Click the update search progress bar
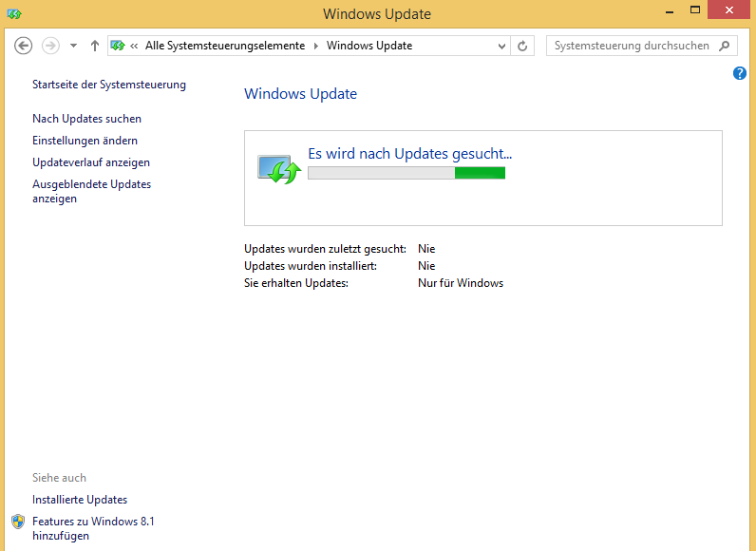 click(x=406, y=173)
